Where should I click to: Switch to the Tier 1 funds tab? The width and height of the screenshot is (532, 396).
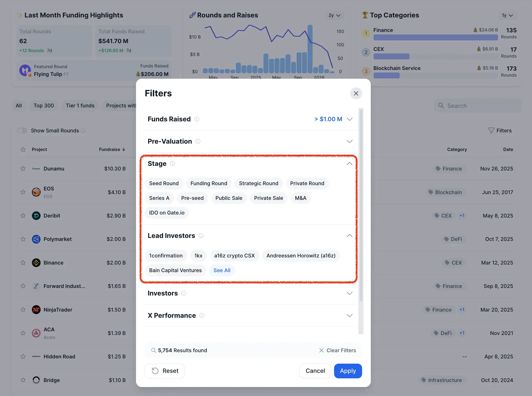80,106
